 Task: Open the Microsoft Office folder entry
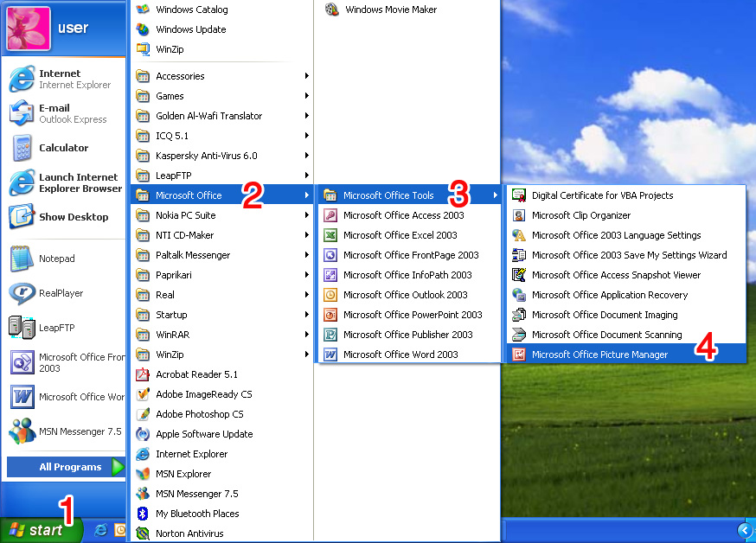[x=222, y=195]
